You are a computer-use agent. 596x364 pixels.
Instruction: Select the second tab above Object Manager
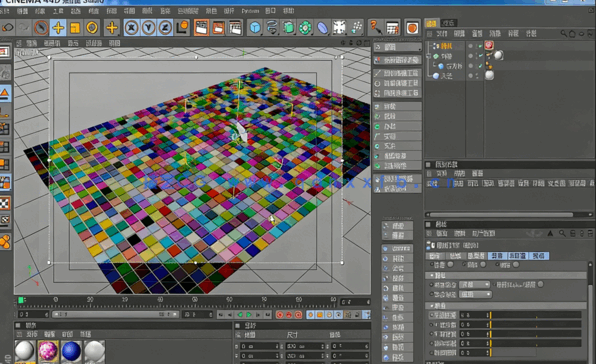click(x=448, y=23)
